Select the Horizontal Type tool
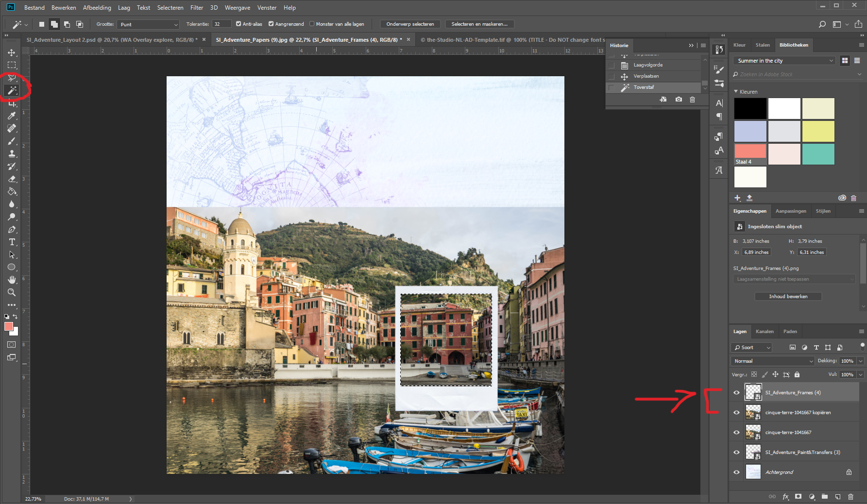The width and height of the screenshot is (867, 504). click(x=12, y=242)
